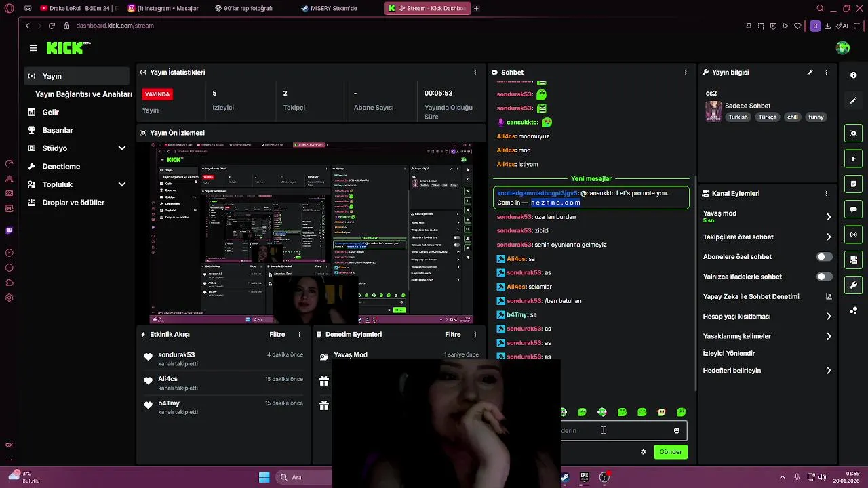868x488 pixels.
Task: Open emoji picker in chat input
Action: 676,430
